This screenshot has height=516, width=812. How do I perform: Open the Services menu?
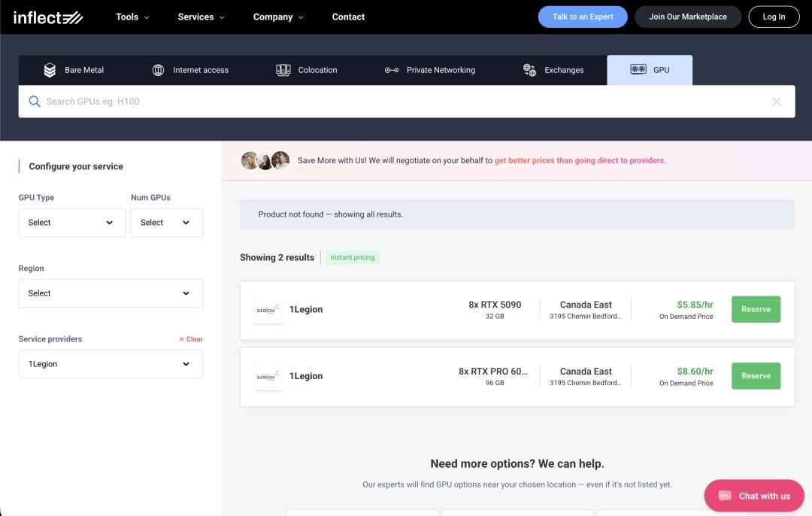pos(201,17)
